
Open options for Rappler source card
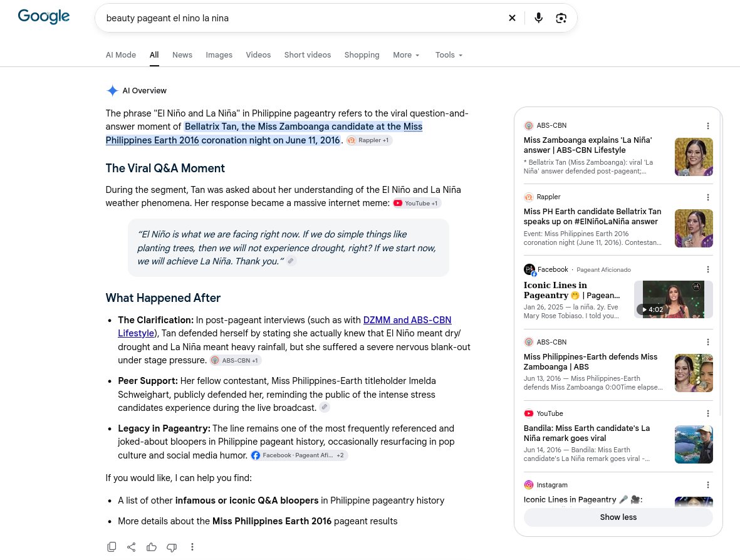coord(708,197)
